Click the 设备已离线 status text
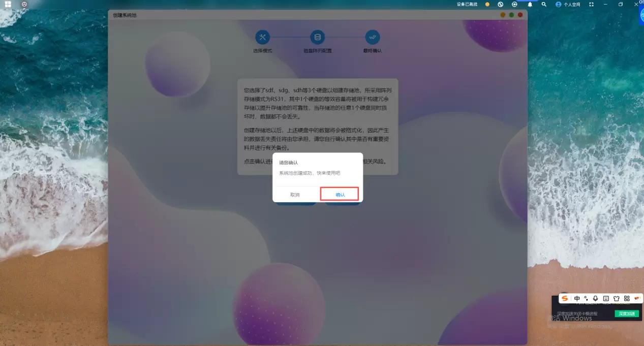 click(467, 4)
